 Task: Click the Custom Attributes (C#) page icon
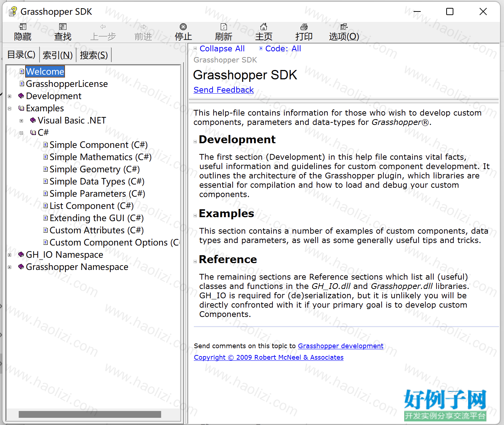coord(46,230)
